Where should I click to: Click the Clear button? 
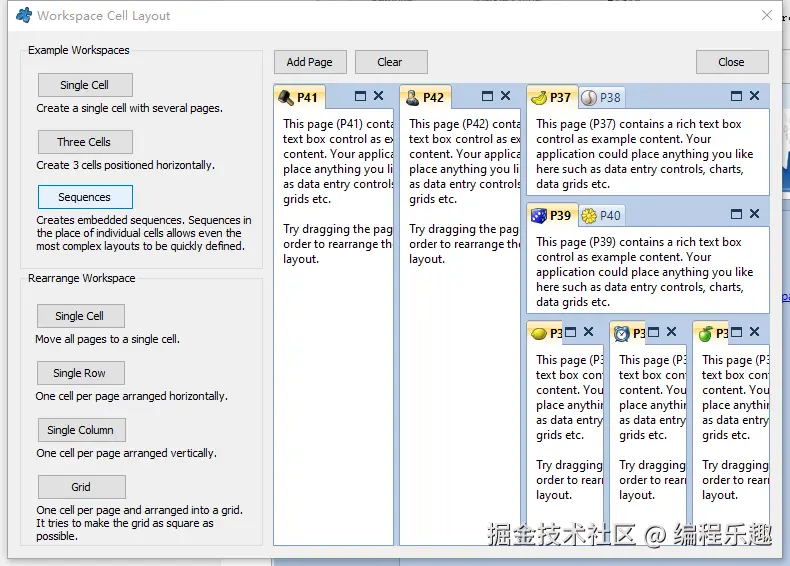coord(391,62)
